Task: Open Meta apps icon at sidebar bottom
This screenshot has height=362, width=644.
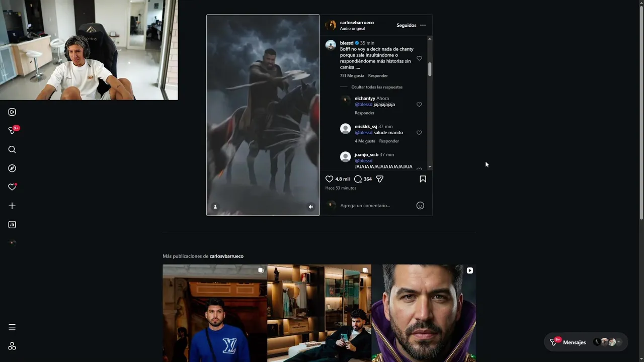Action: pos(12,346)
